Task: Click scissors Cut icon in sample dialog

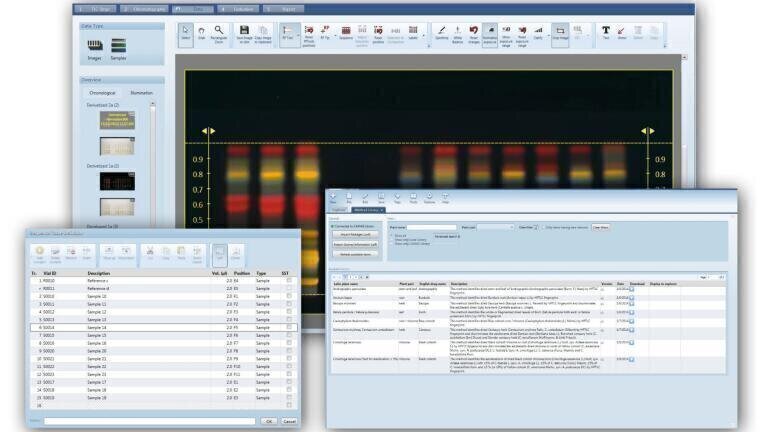Action: coord(150,253)
